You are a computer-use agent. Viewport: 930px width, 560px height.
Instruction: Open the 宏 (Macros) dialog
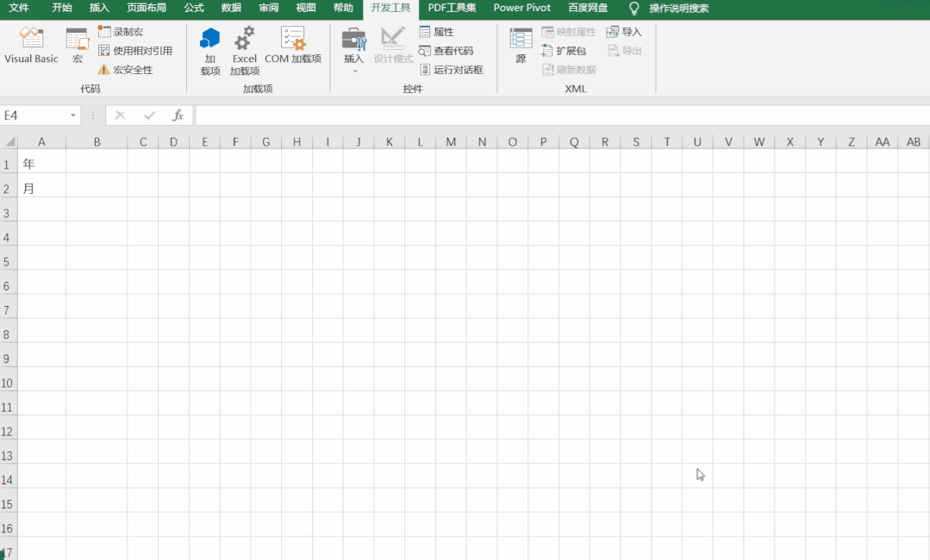[77, 46]
